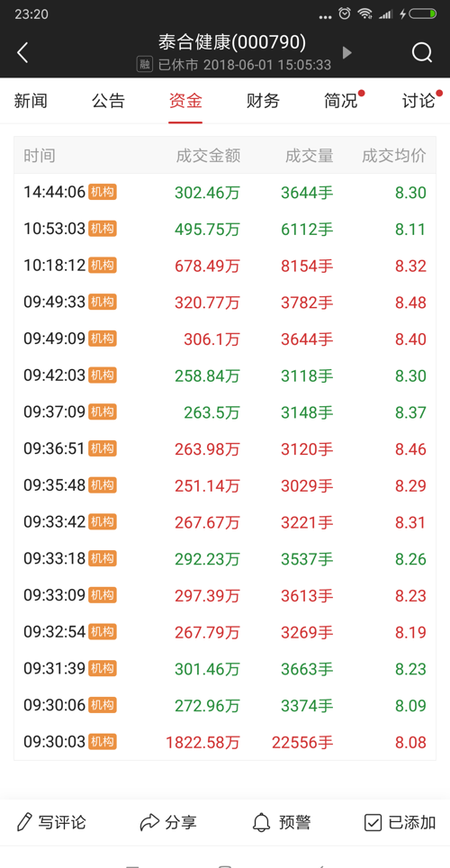Tap the back arrow icon
The width and height of the screenshot is (450, 868).
(22, 53)
